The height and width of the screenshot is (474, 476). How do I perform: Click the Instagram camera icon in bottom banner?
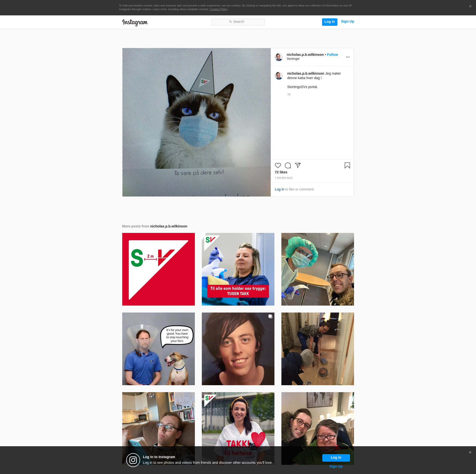[x=133, y=460]
